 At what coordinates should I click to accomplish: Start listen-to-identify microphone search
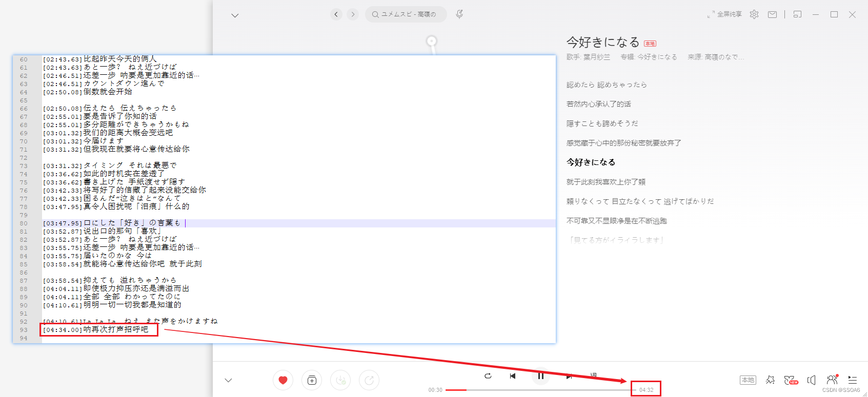point(459,14)
